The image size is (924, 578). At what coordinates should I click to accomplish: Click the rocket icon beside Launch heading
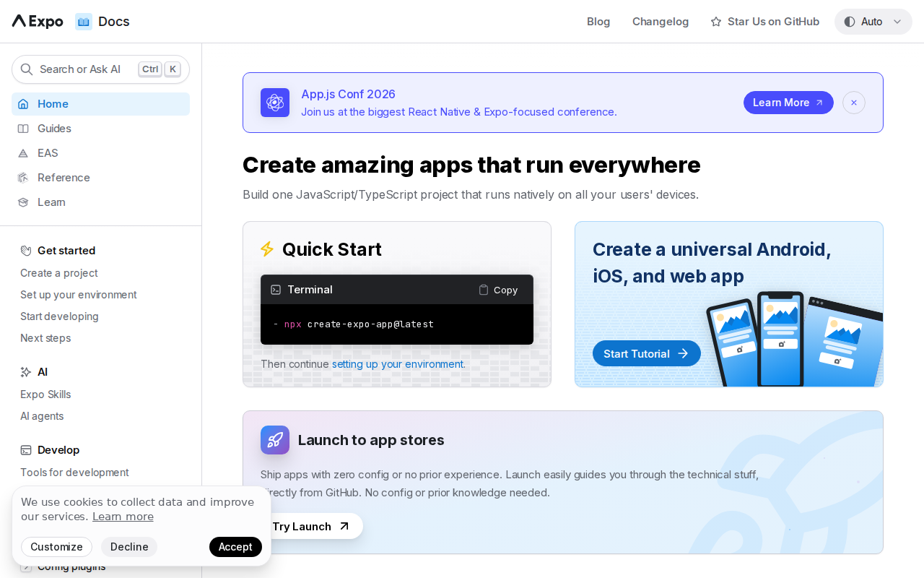(275, 439)
